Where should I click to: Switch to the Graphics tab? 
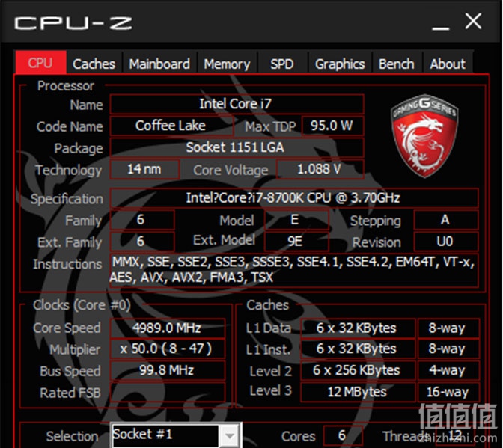pyautogui.click(x=340, y=64)
